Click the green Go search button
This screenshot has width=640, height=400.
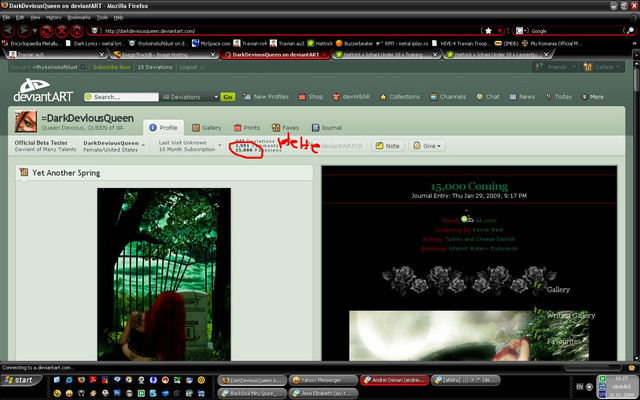click(227, 97)
